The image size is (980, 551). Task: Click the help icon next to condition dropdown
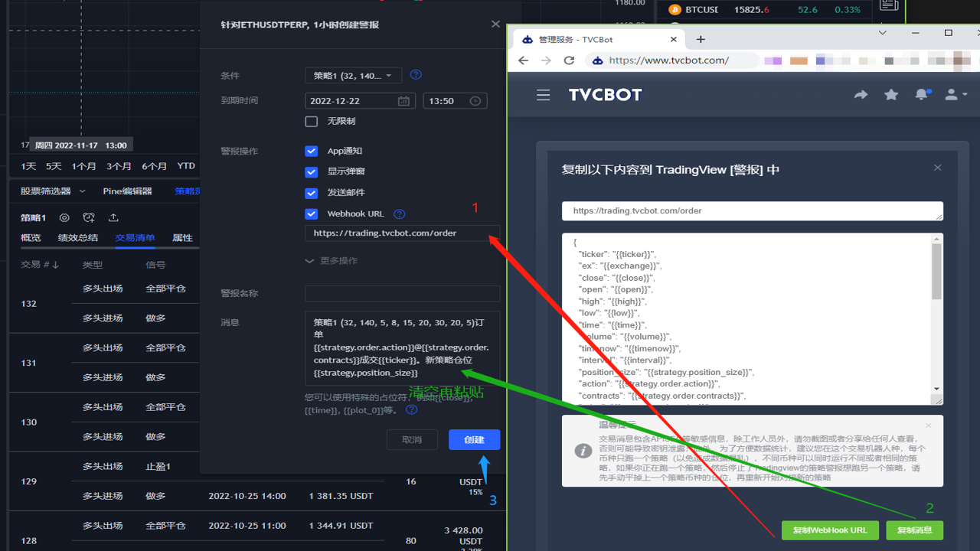[x=416, y=75]
